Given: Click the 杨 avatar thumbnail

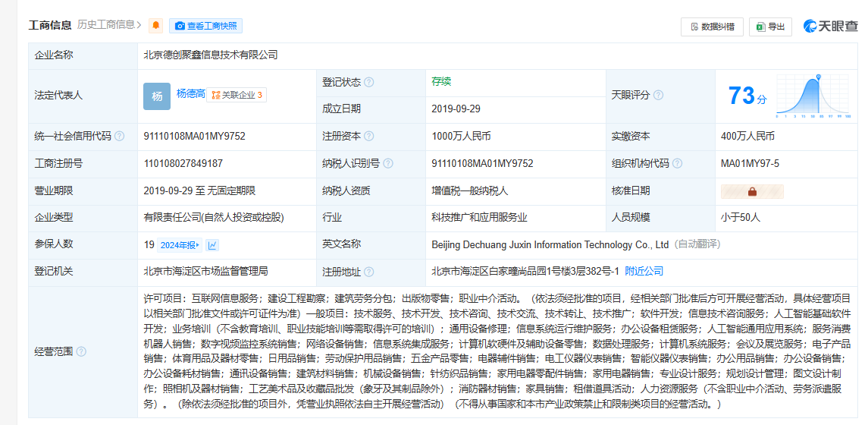Looking at the screenshot, I should tap(157, 96).
